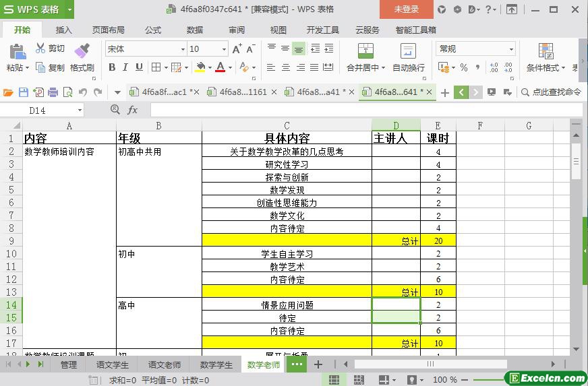Click the yellow fill color swatch button
Image resolution: width=588 pixels, height=386 pixels.
pos(200,67)
